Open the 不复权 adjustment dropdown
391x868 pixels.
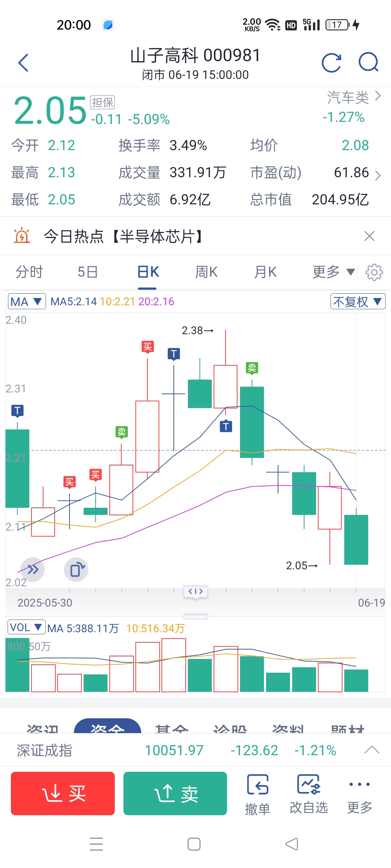[x=358, y=301]
